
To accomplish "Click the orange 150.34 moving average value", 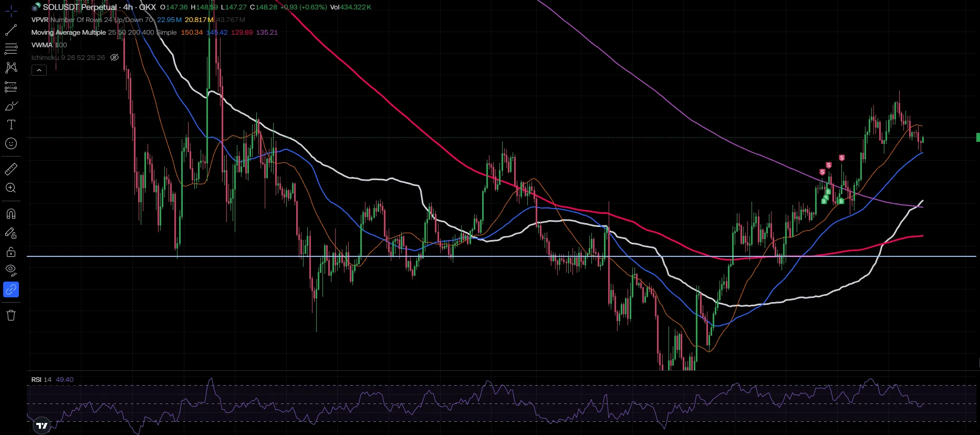I will [x=192, y=32].
